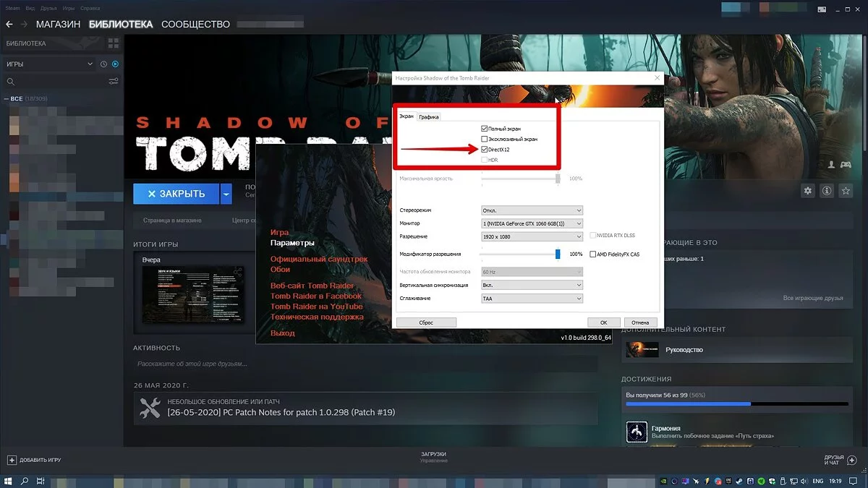Open the Вид menu
Image resolution: width=868 pixels, height=488 pixels.
(30, 8)
